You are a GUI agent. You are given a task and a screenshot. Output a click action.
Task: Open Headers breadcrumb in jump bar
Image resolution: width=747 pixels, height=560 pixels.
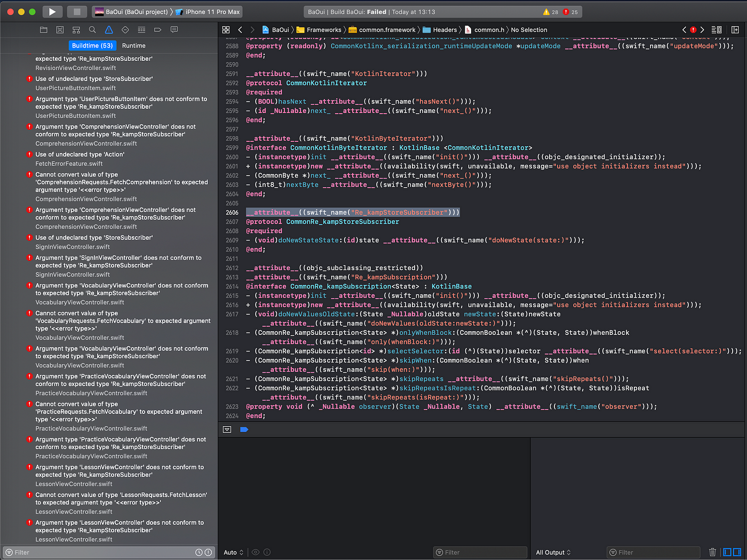tap(440, 30)
